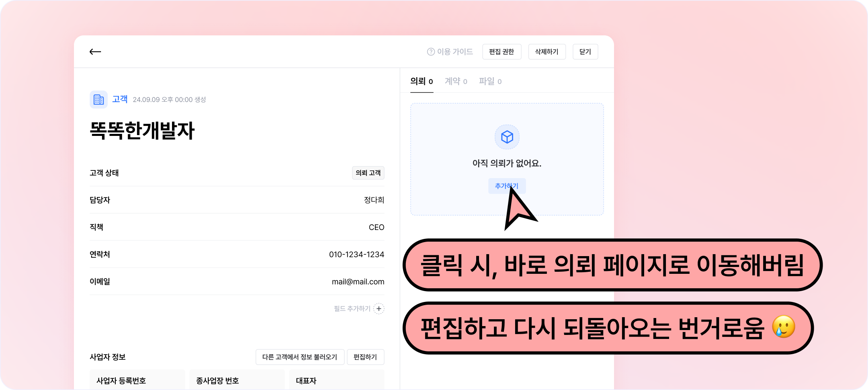Click the CEO job title field
This screenshot has width=868, height=390.
coord(377,228)
